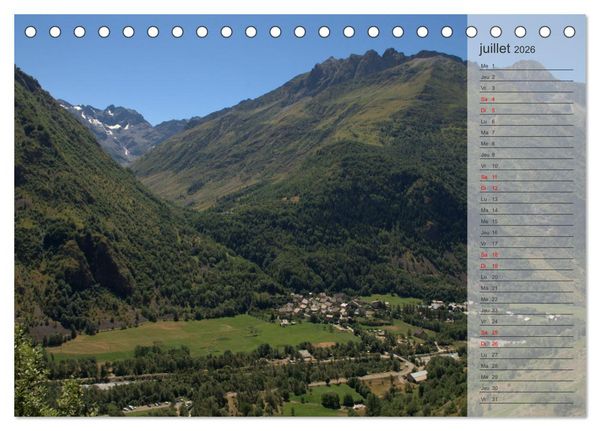
Task: Select the "Jeu 2" day row
Action: (527, 77)
